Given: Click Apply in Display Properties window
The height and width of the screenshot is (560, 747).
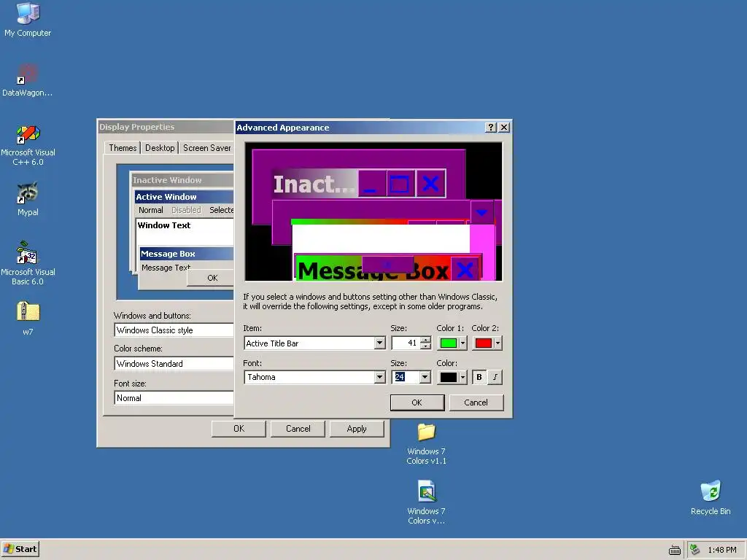Looking at the screenshot, I should point(357,429).
